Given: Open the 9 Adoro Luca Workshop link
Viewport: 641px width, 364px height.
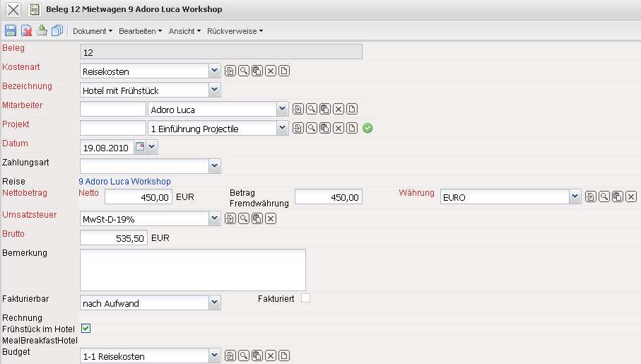Looking at the screenshot, I should (124, 182).
